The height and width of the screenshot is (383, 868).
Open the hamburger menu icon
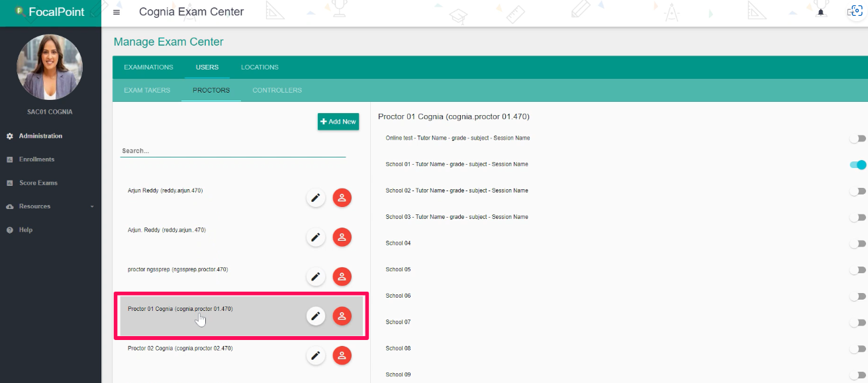pyautogui.click(x=117, y=12)
